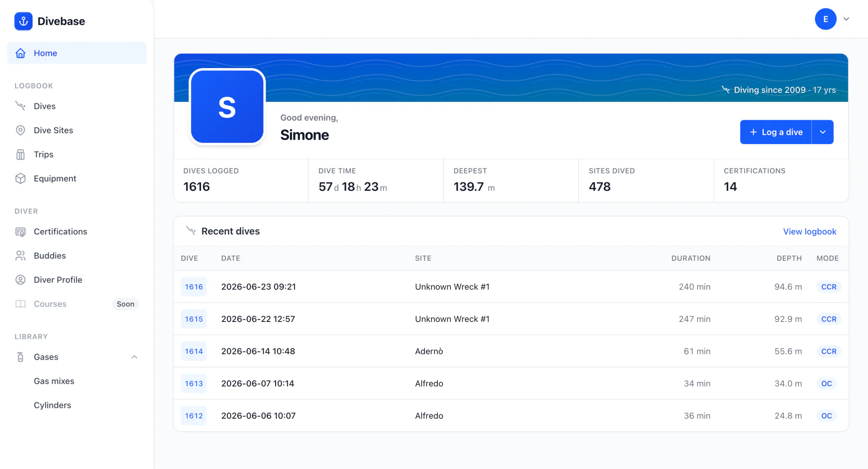Screen dimensions: 868x469
Task: Click the Diving since 2009 · 17 yrs text
Action: click(785, 90)
